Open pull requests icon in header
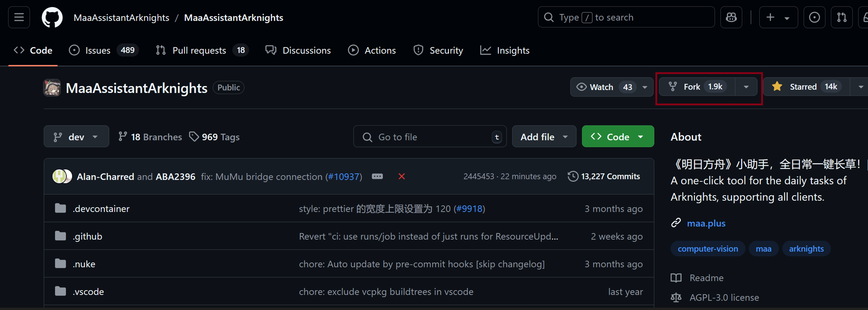This screenshot has width=868, height=310. coord(842,18)
